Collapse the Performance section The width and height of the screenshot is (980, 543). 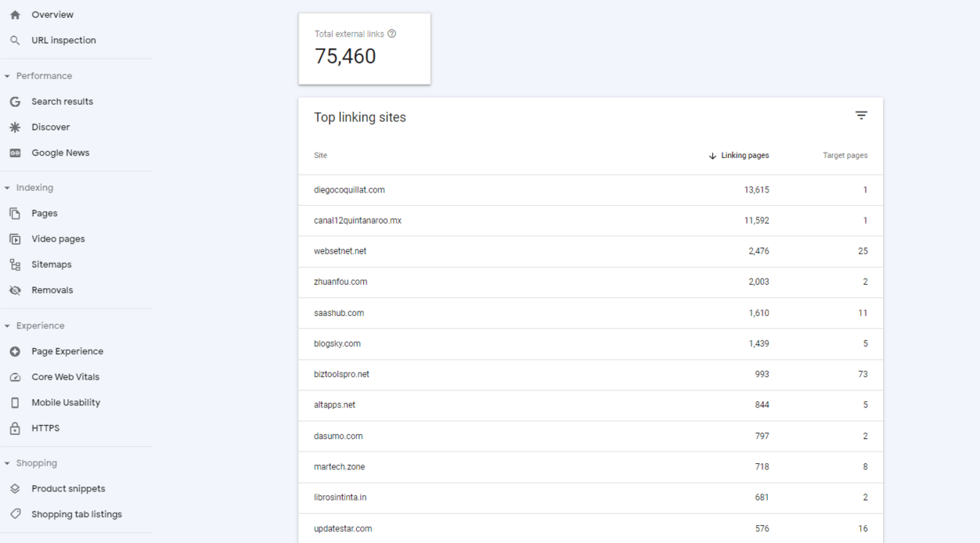[x=7, y=77]
